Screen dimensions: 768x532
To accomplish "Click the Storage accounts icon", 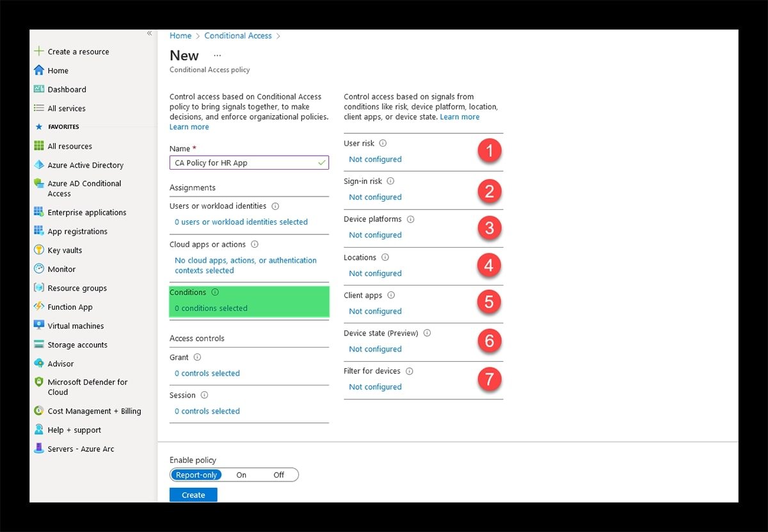I will (39, 344).
